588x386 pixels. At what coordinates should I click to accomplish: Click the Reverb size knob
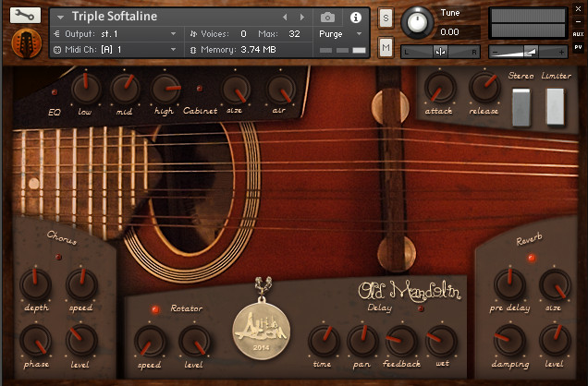(555, 284)
